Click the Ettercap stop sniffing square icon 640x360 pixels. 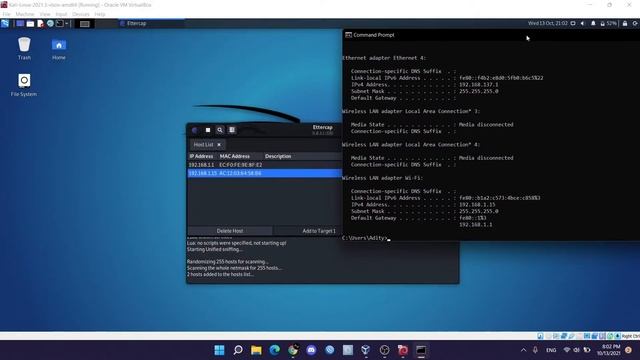pos(208,130)
